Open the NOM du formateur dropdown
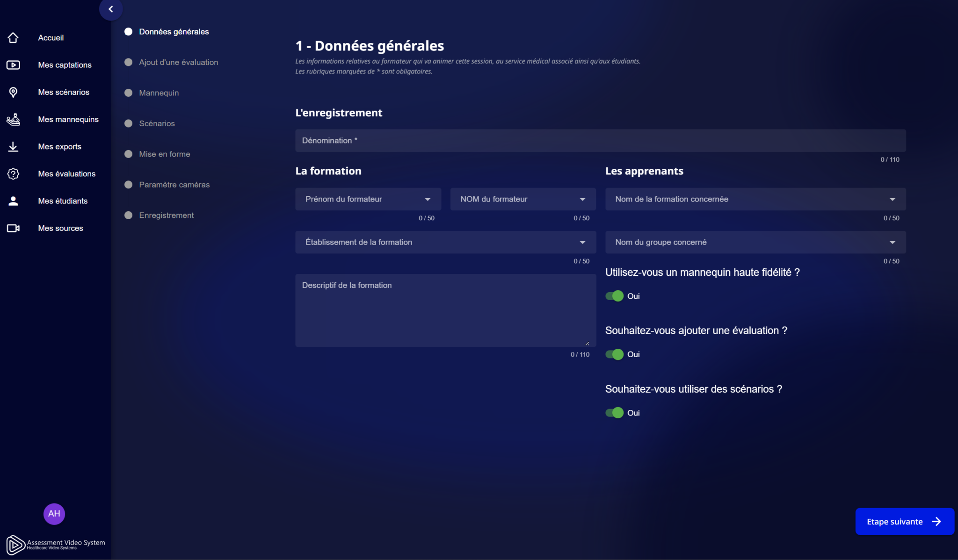This screenshot has width=958, height=560. tap(523, 199)
